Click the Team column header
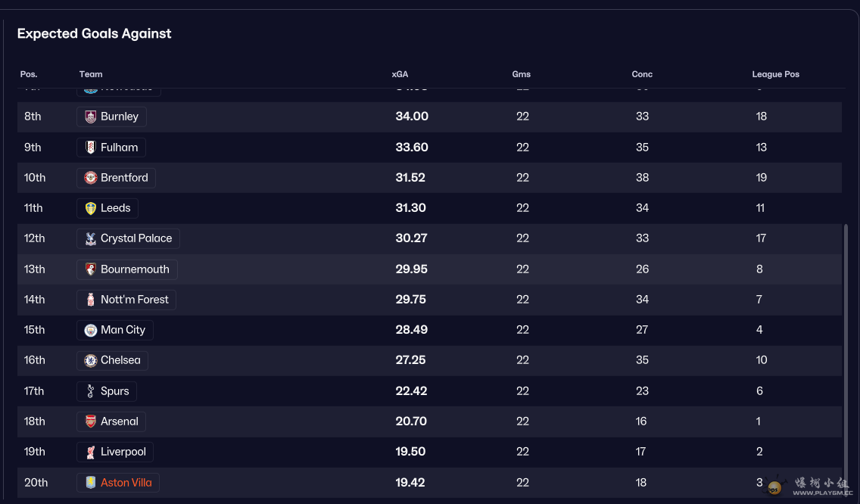This screenshot has width=860, height=504. pos(91,74)
